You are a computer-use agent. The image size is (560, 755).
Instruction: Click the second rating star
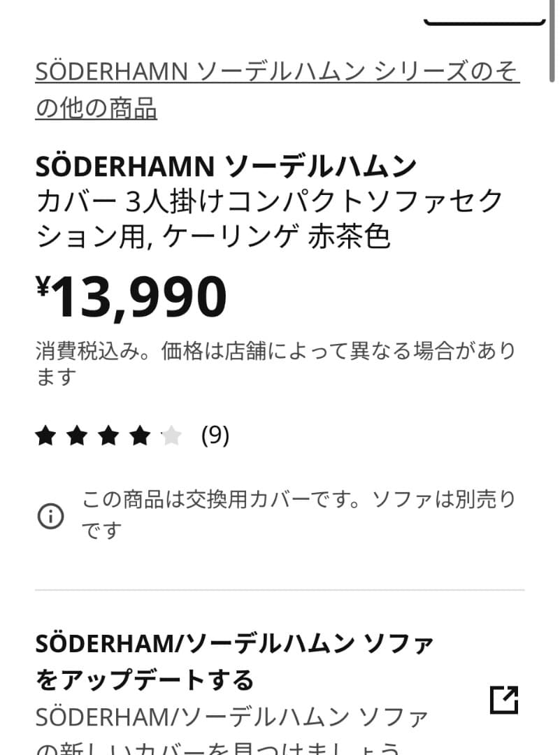pyautogui.click(x=77, y=437)
